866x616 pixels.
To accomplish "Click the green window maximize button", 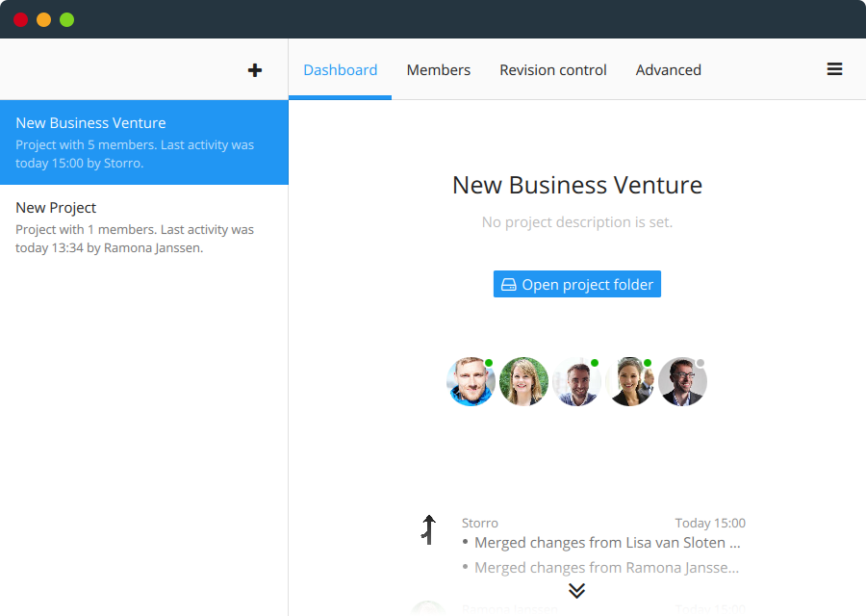I will click(x=66, y=19).
